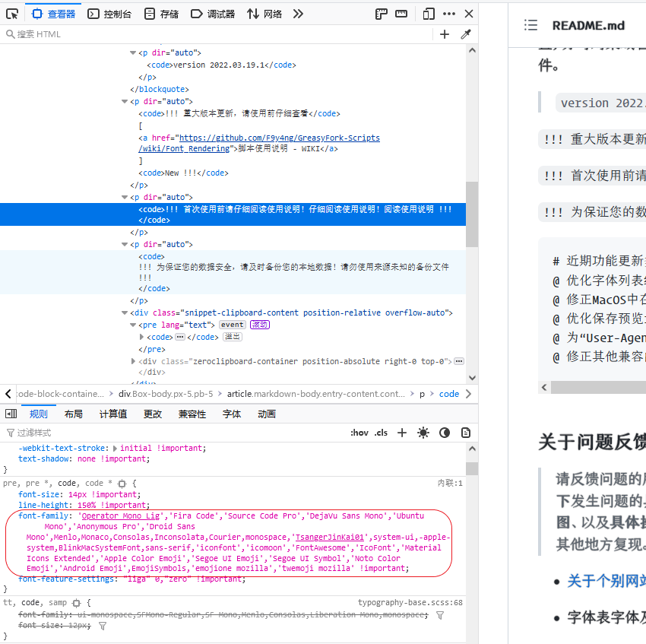
Task: Collapse the highlighted p dir="auto" node
Action: coord(125,197)
